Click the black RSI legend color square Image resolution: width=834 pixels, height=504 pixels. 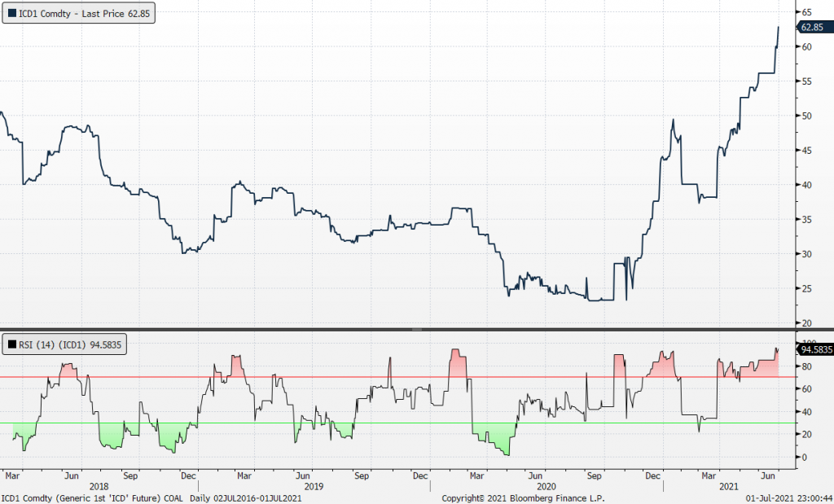point(11,344)
